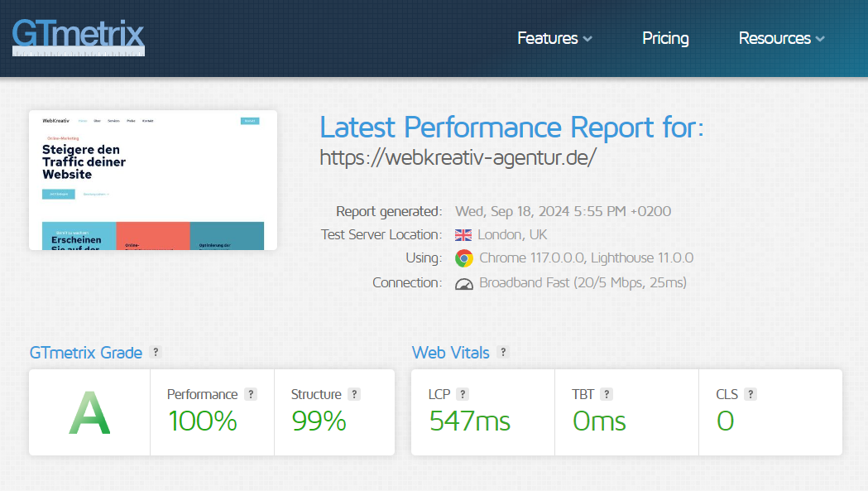
Task: Click the report generated date text
Action: pos(563,212)
